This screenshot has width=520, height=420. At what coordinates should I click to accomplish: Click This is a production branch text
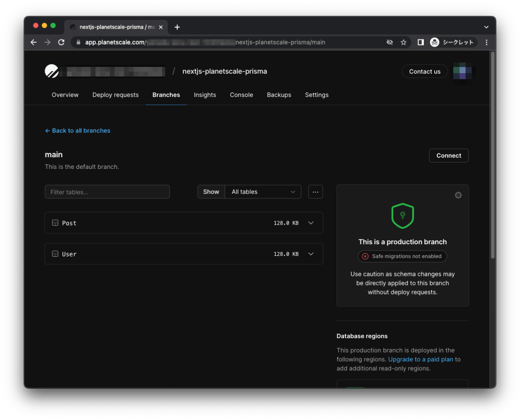[x=403, y=242]
